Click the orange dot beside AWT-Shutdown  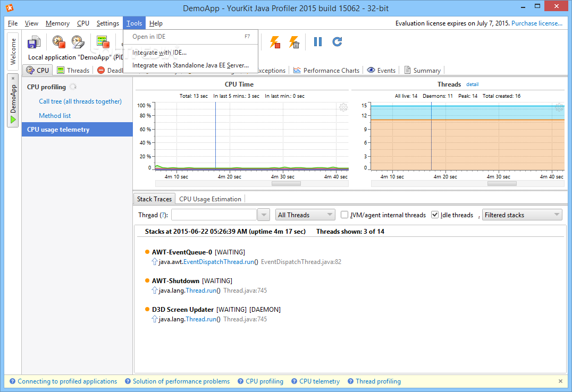pyautogui.click(x=147, y=280)
